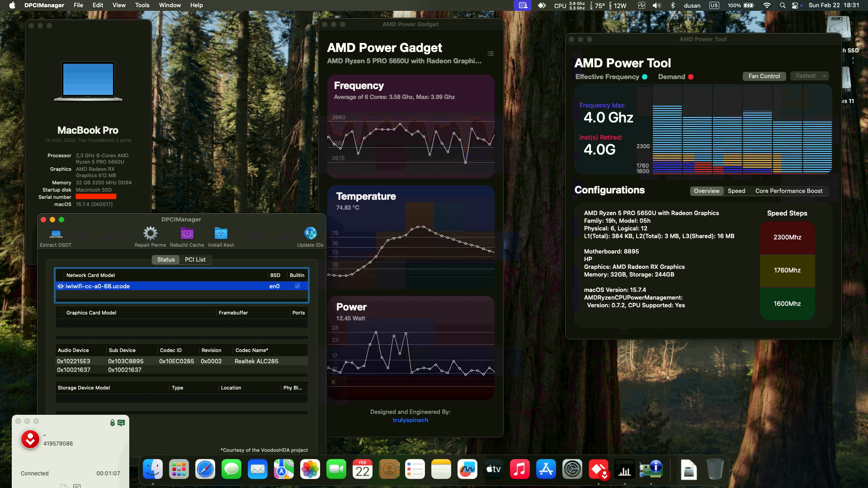Open Window menu in menu bar
Viewport: 868px width, 488px height.
(x=170, y=5)
